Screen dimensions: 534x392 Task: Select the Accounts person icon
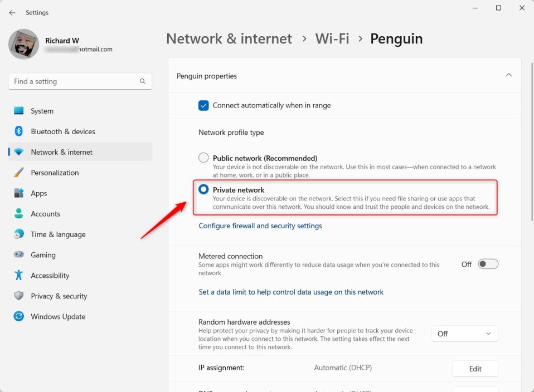19,214
